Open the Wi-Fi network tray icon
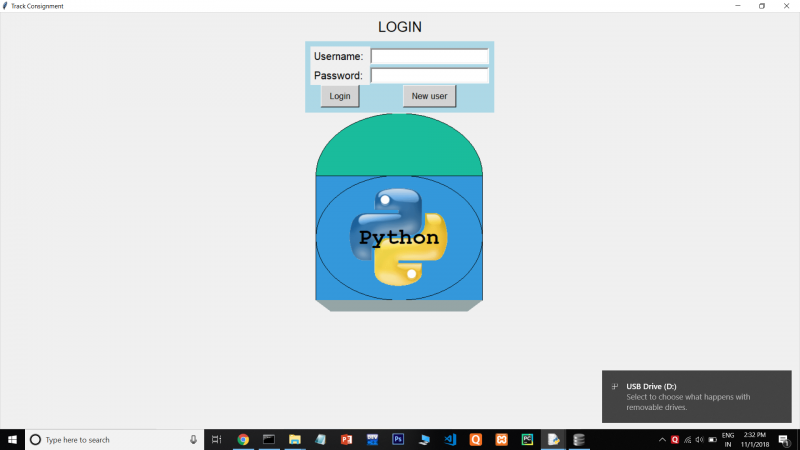Viewport: 800px width, 450px height. [688, 439]
